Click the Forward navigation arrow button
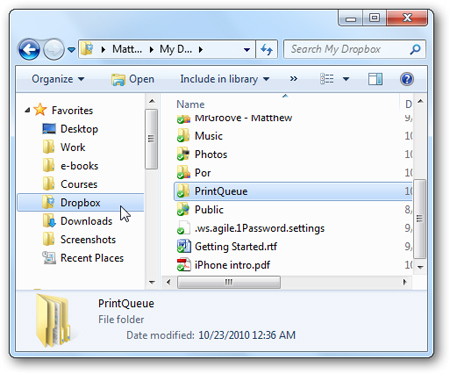Image resolution: width=450 pixels, height=374 pixels. 54,50
